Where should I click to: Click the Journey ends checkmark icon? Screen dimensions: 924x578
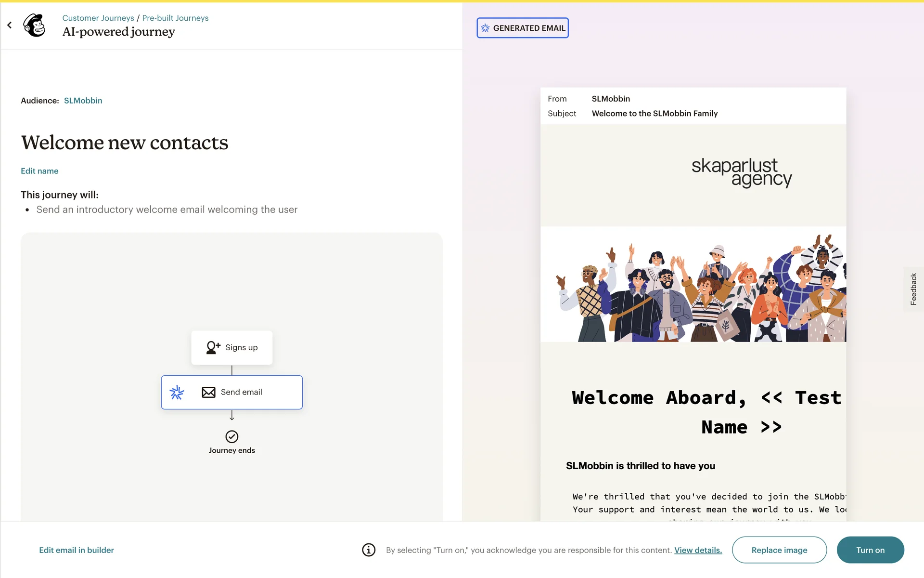[231, 436]
